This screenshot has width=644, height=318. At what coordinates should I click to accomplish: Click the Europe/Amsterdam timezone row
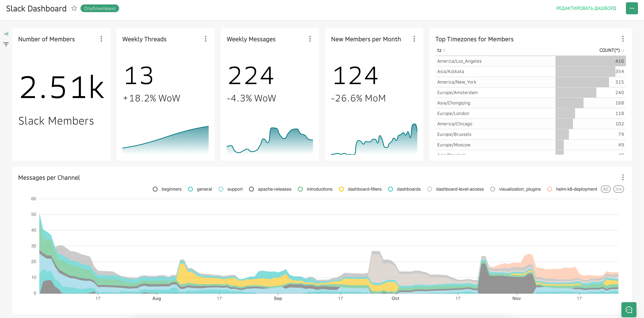point(530,93)
